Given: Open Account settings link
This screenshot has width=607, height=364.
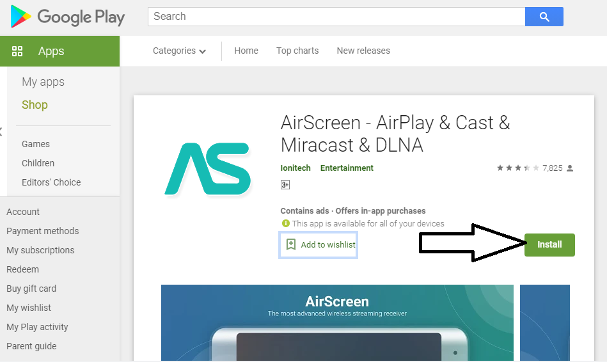Looking at the screenshot, I should tap(23, 212).
